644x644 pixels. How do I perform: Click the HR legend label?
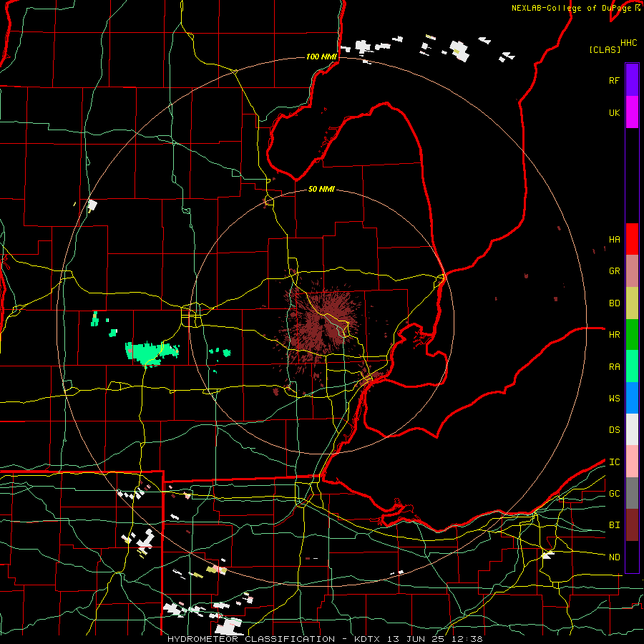click(x=614, y=335)
